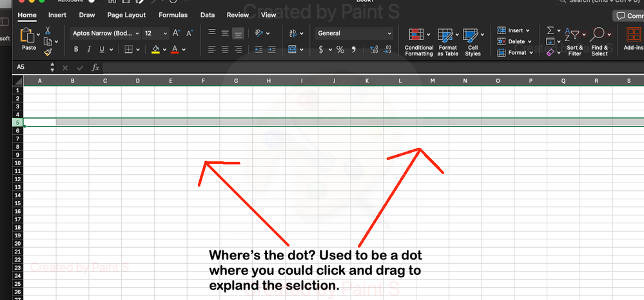644x300 pixels.
Task: Click into the formula bar
Action: pyautogui.click(x=373, y=67)
